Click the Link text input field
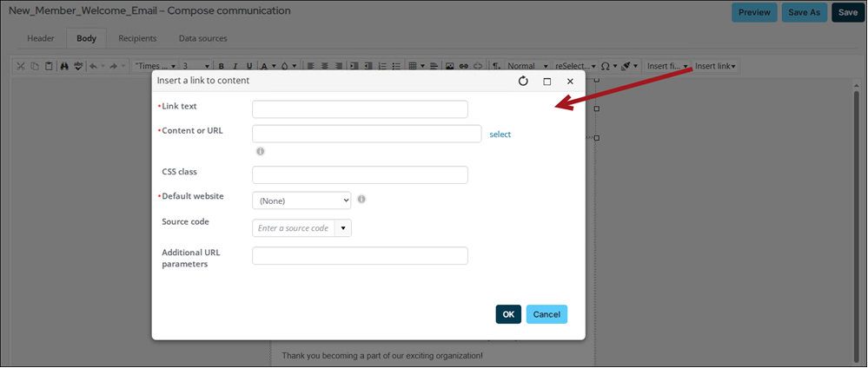Screen dimensions: 868x368 [x=360, y=109]
